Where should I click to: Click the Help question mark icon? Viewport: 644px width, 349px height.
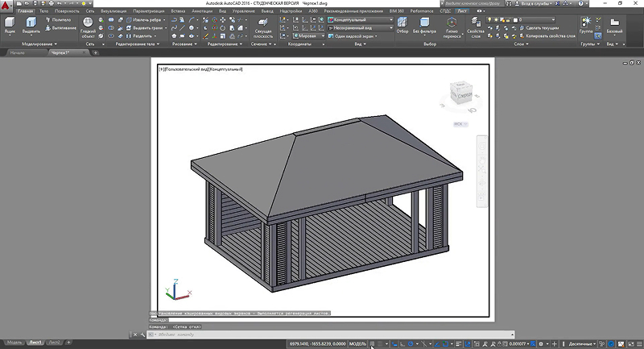point(580,3)
